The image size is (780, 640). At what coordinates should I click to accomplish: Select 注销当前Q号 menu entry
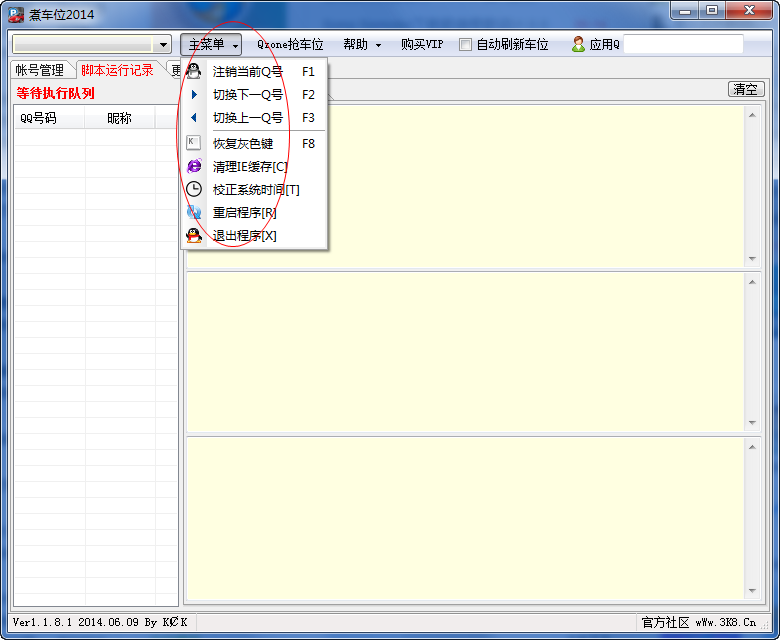254,72
